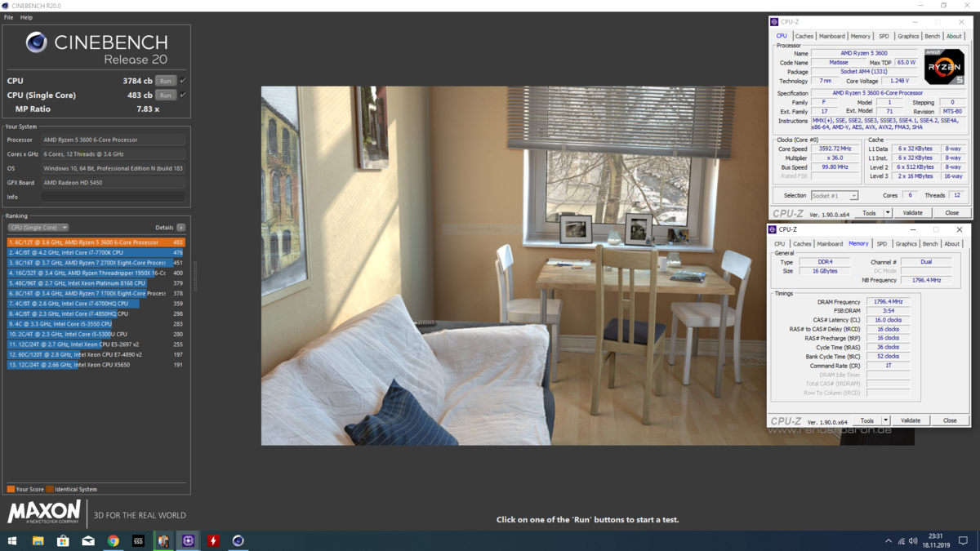The width and height of the screenshot is (980, 551).
Task: Open the Start menu
Action: 12,541
